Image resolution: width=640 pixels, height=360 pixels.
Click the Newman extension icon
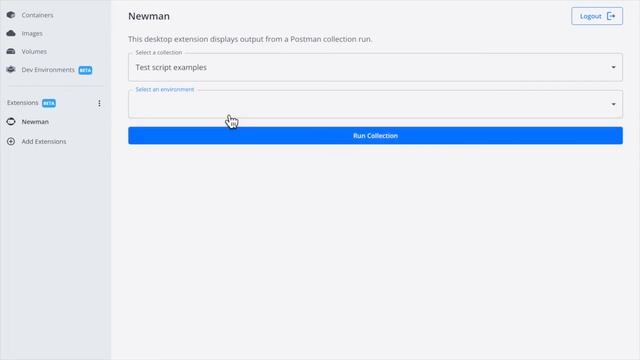(x=11, y=122)
